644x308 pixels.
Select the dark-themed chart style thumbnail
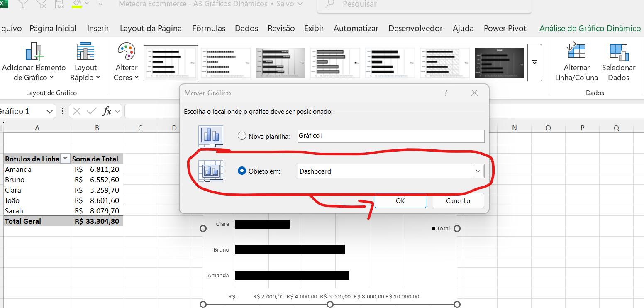pyautogui.click(x=499, y=62)
